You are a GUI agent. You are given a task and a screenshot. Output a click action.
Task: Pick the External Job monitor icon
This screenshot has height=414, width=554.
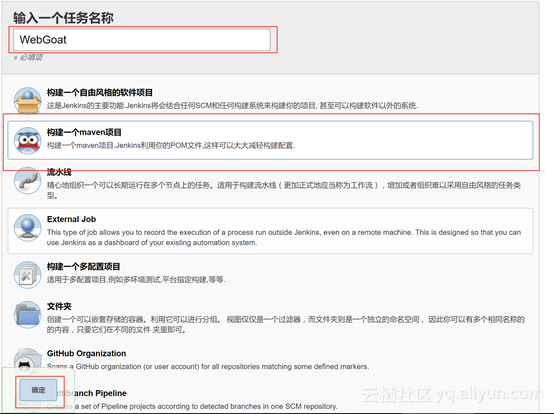(x=28, y=227)
